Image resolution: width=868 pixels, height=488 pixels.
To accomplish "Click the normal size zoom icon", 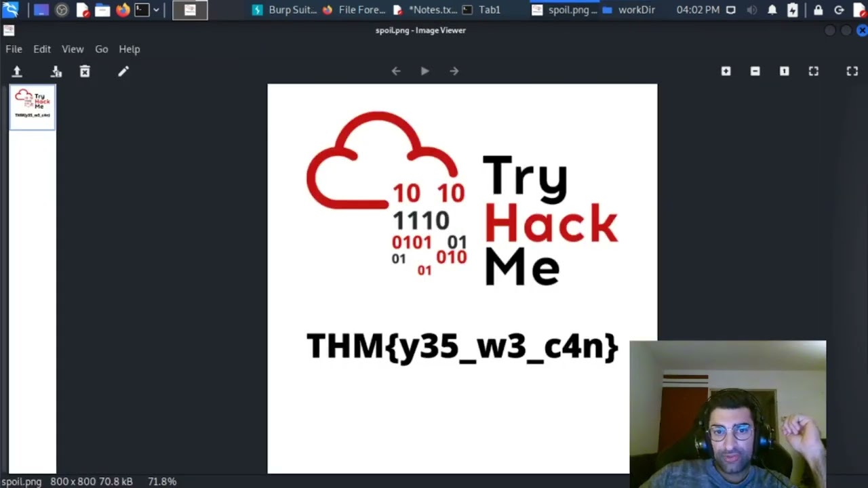I will [784, 71].
